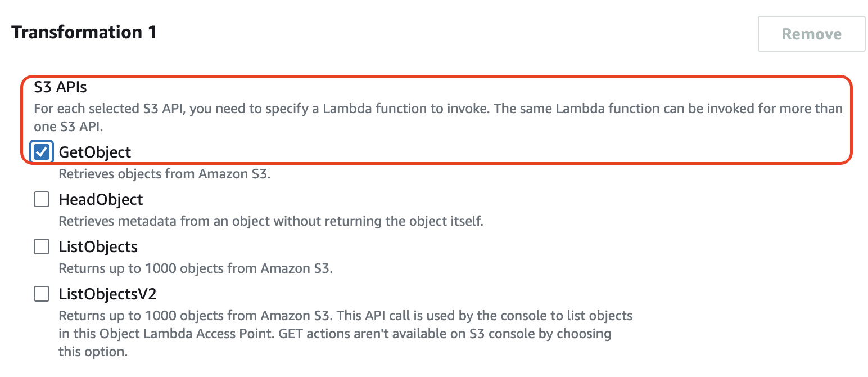Click the "For each selected S3 API" help text
Viewport: 868px width, 377px height.
click(x=438, y=109)
